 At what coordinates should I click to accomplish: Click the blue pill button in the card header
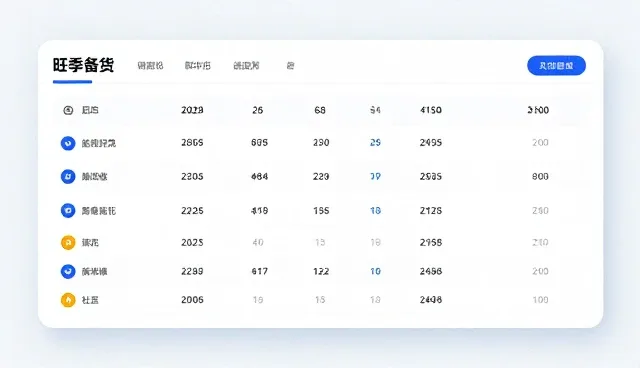(x=556, y=66)
